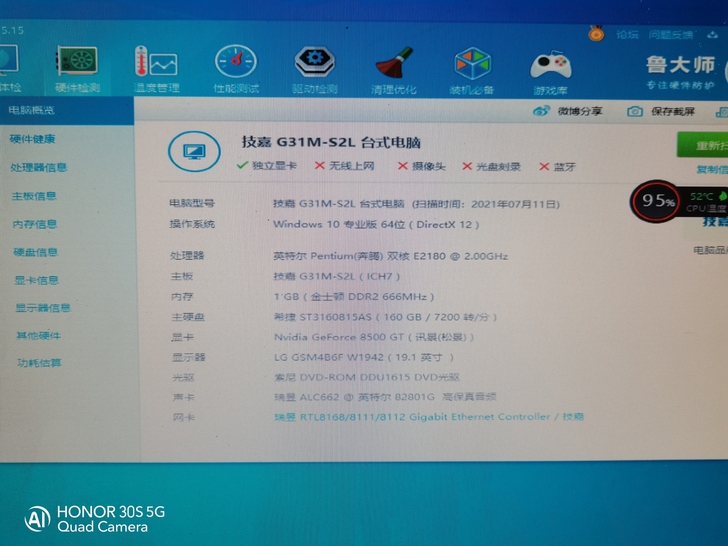This screenshot has height=546, width=728.
Task: Open the 游戏库 game library
Action: pos(550,72)
